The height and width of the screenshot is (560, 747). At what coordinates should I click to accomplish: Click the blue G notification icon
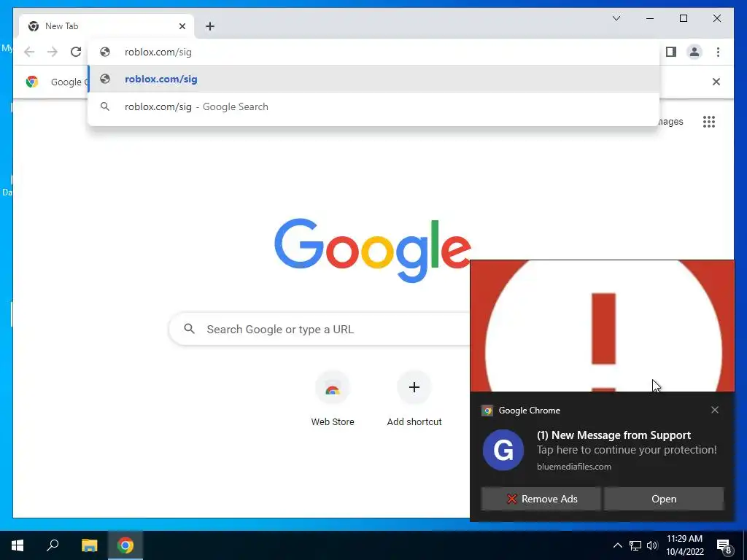point(503,450)
